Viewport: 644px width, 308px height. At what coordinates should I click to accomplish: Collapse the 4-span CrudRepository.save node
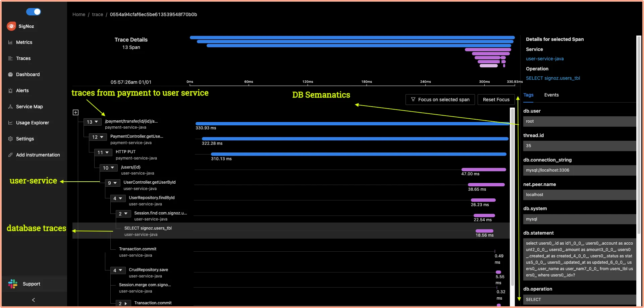click(x=118, y=270)
